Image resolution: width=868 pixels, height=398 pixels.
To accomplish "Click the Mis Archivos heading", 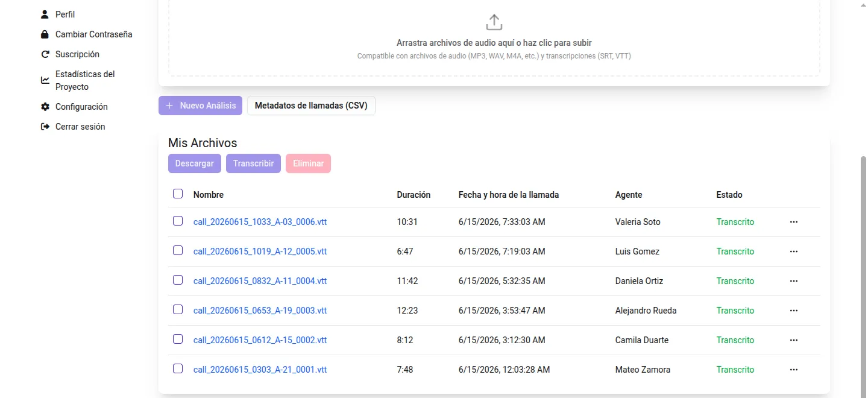I will click(203, 143).
